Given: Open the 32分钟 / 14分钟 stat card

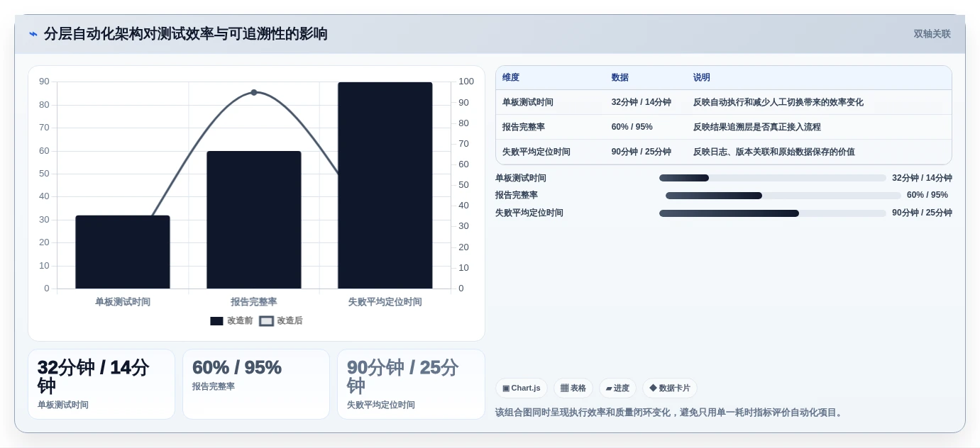Looking at the screenshot, I should [x=101, y=384].
